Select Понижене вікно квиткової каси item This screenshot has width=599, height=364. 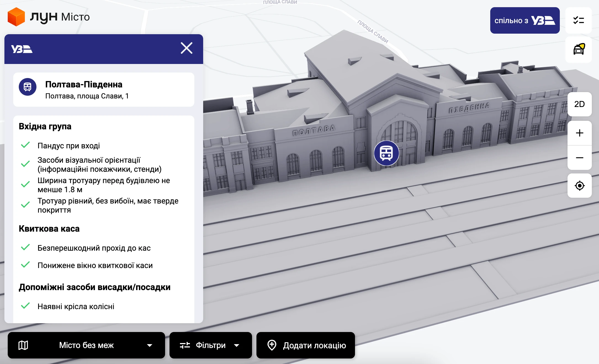pyautogui.click(x=95, y=265)
